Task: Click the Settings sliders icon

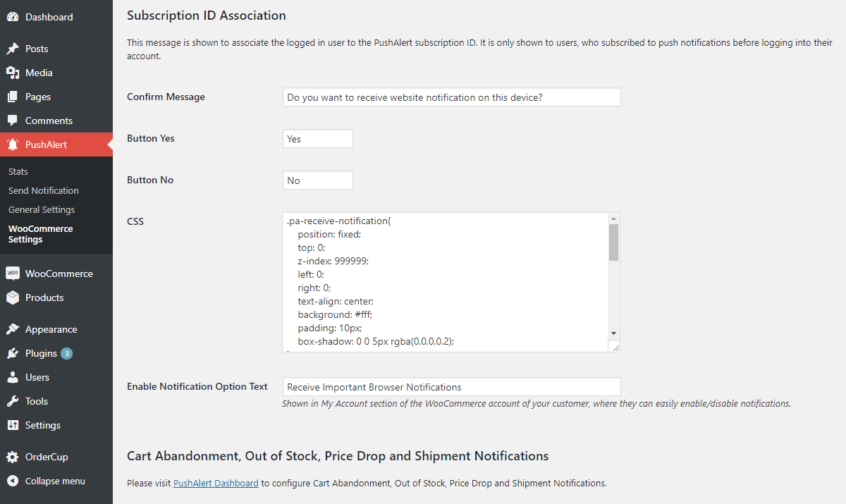Action: coord(13,425)
